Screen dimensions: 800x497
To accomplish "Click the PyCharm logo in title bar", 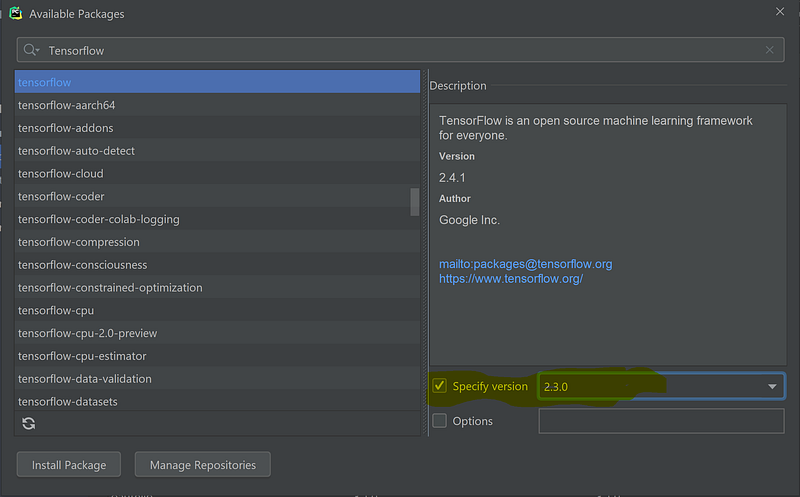I will [x=16, y=13].
